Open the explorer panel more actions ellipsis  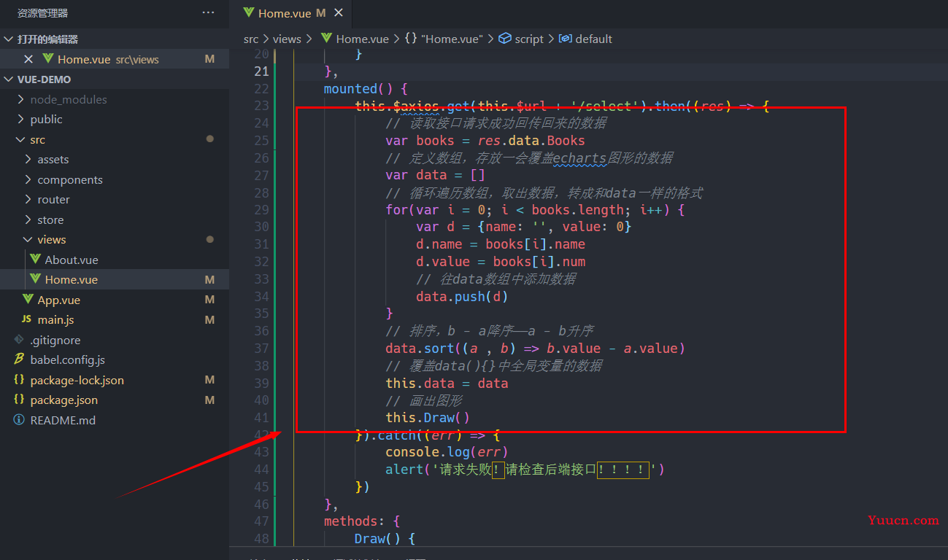208,13
